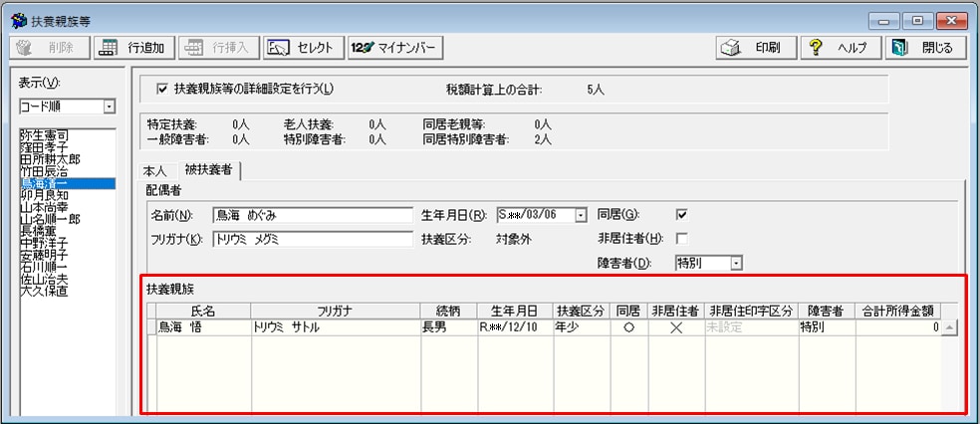Click the 印刷 (print) printer icon
Image resolution: width=980 pixels, height=424 pixels.
(731, 48)
